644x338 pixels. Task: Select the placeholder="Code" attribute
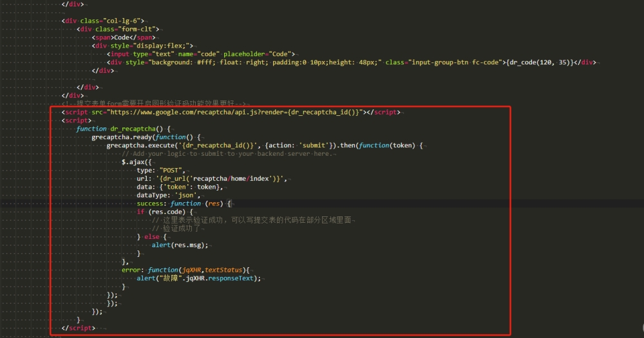pos(258,54)
